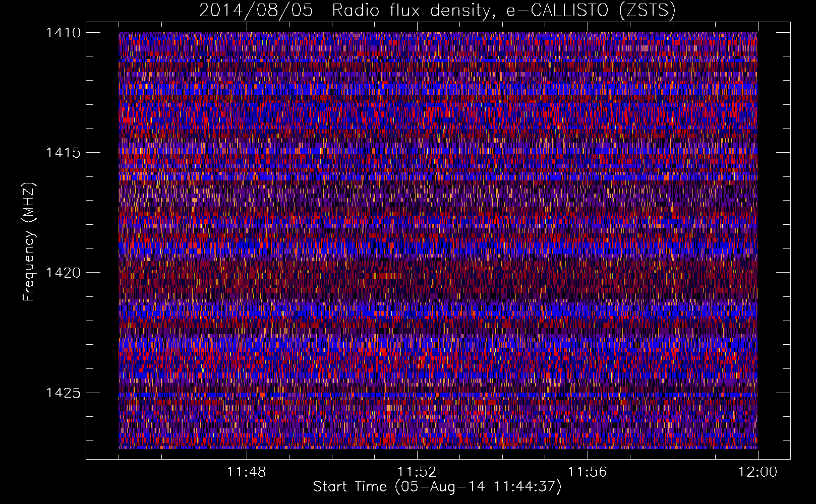This screenshot has width=816, height=504.
Task: Select the x-axis label 'Start Time (05-Aug-14 11:44:37)'
Action: (x=437, y=487)
